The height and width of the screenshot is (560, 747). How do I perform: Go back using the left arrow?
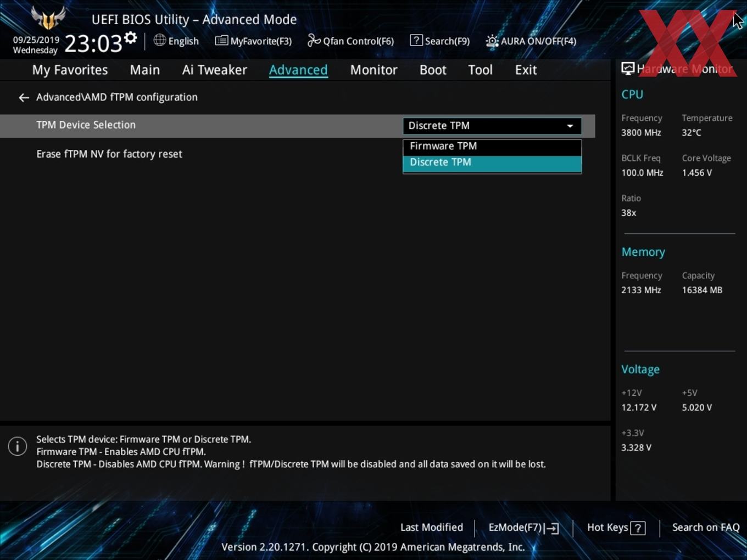click(24, 98)
